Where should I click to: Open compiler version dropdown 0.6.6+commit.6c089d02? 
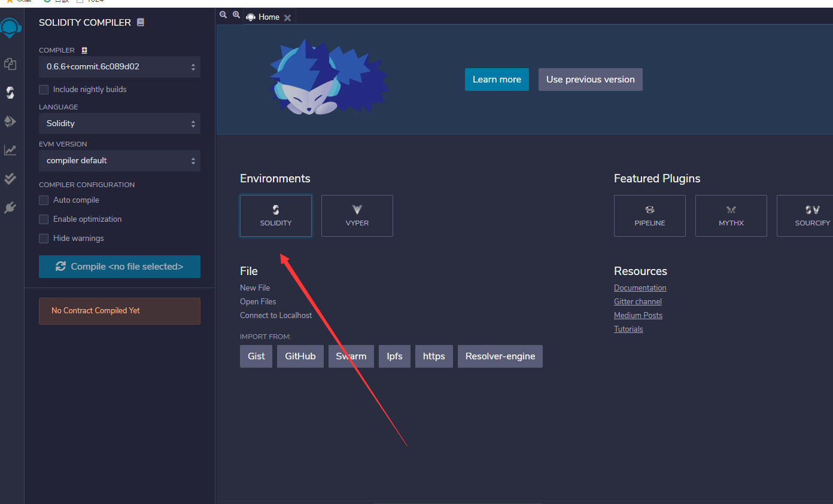coord(120,67)
